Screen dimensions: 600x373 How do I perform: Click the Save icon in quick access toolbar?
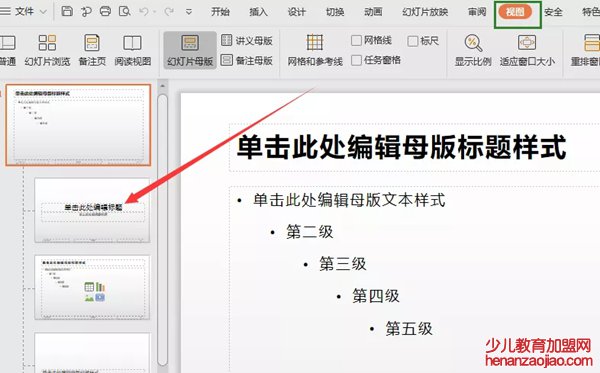(67, 11)
